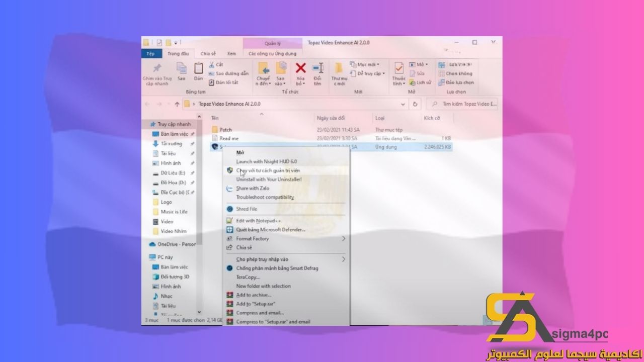Click the Cắt scissors item

216,64
